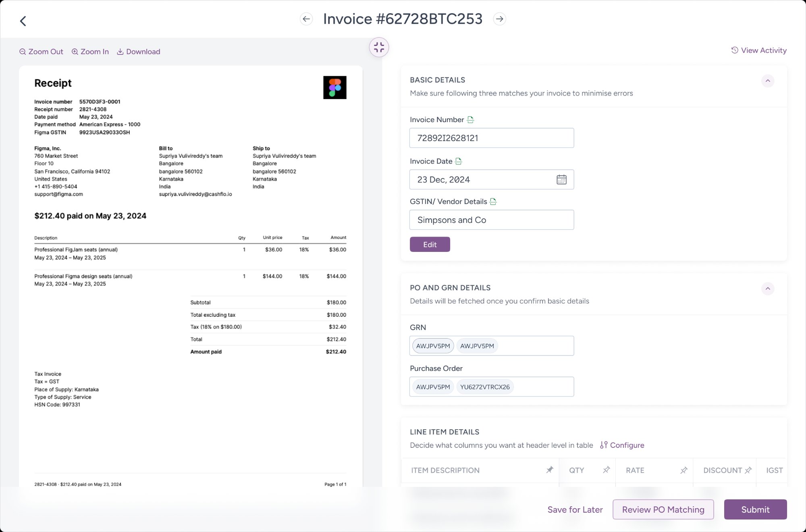806x532 pixels.
Task: Click the Review PO Matching button
Action: pos(663,509)
